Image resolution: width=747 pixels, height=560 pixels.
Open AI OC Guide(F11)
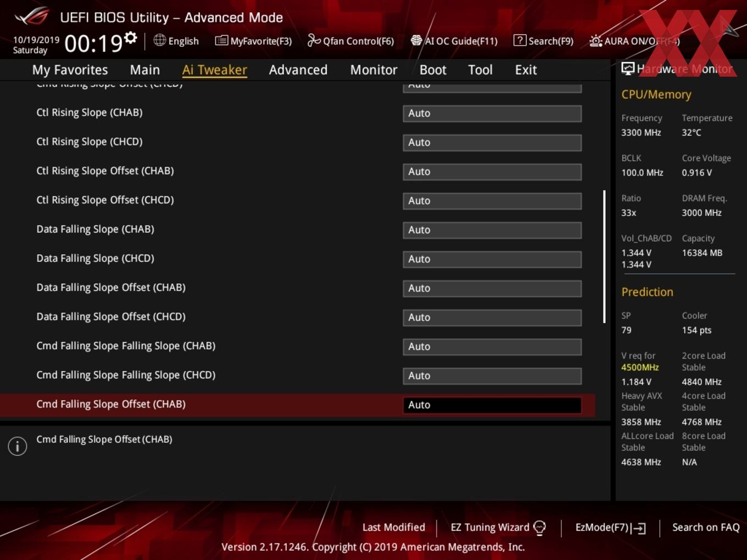coord(454,41)
